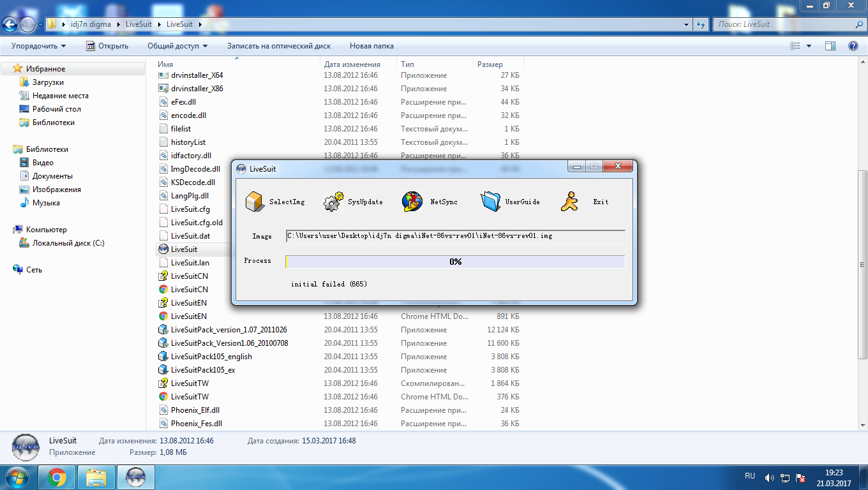Image resolution: width=868 pixels, height=490 pixels.
Task: Open the view options dropdown arrow
Action: coord(809,46)
